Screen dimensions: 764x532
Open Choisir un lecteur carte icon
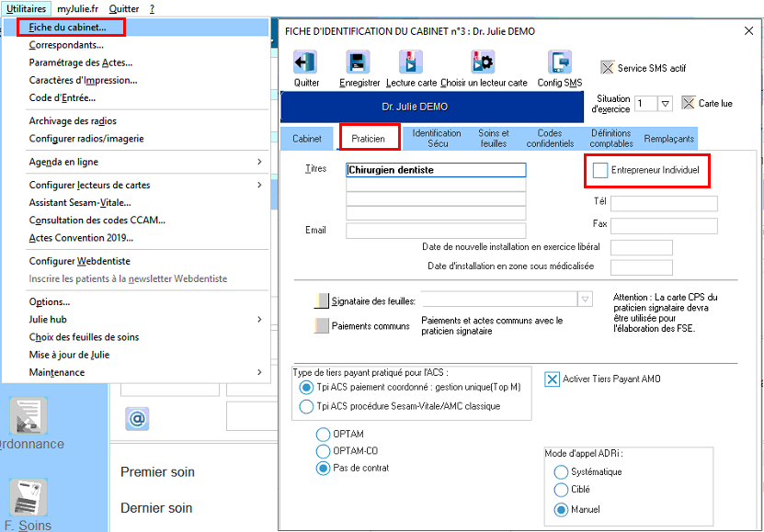point(483,62)
